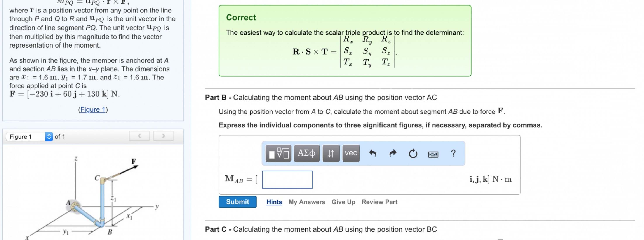Image resolution: width=644 pixels, height=240 pixels.
Task: Open the templates (fraction/root) equation tool
Action: 278,153
